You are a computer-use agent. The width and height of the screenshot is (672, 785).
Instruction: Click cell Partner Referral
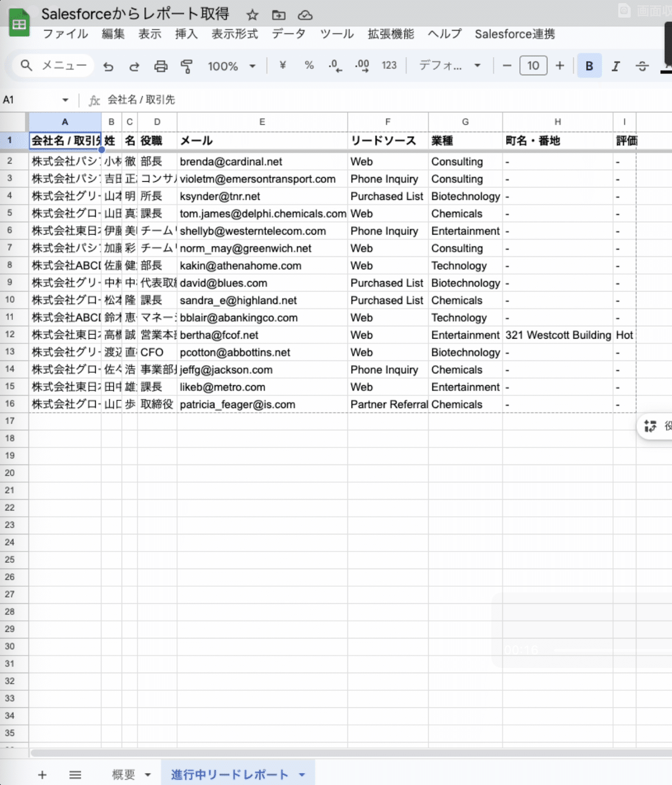tap(388, 404)
